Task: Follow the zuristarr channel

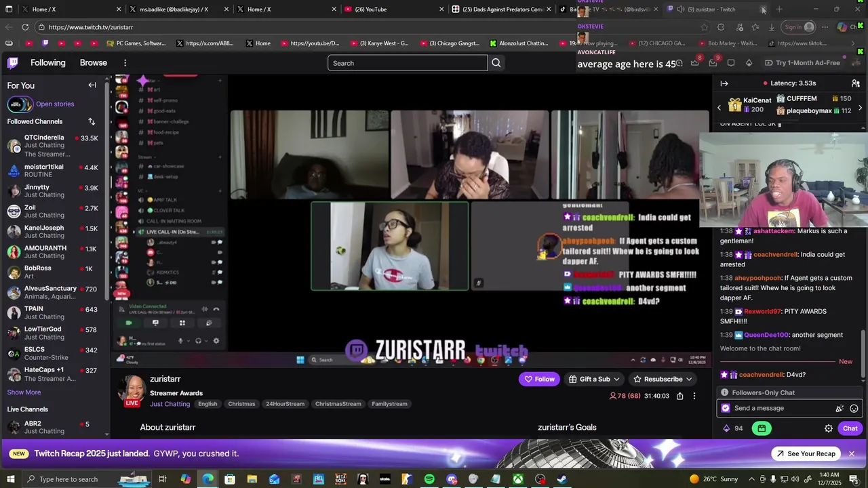Action: pos(539,379)
